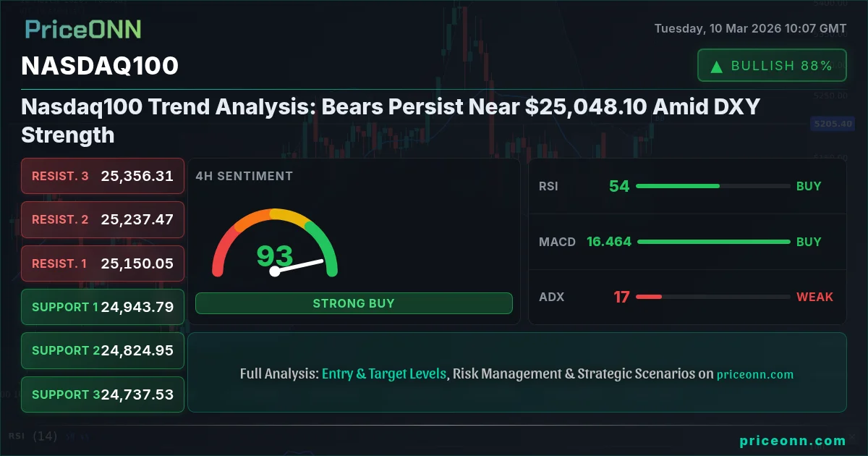This screenshot has height=456, width=868.
Task: Click the green up-triangle bullish icon
Action: pos(717,67)
